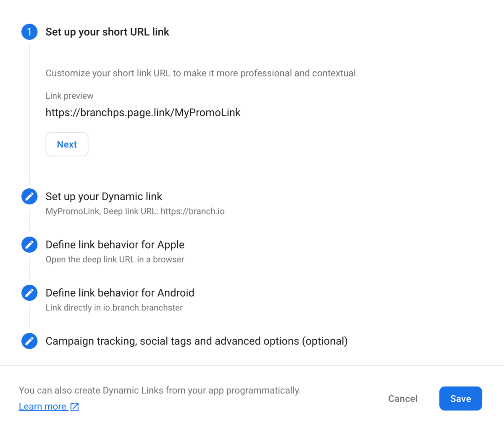Screen dimensions: 504x436
Task: Click the edit icon beside "Set up your Dynamic link"
Action: 29,196
